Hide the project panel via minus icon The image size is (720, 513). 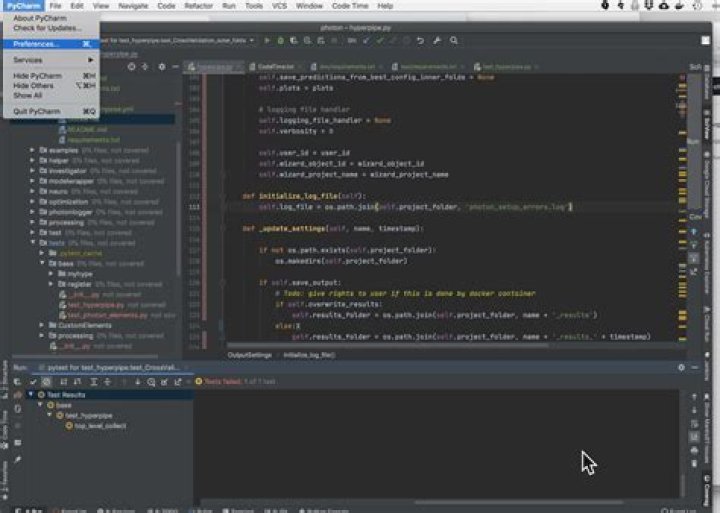point(175,67)
